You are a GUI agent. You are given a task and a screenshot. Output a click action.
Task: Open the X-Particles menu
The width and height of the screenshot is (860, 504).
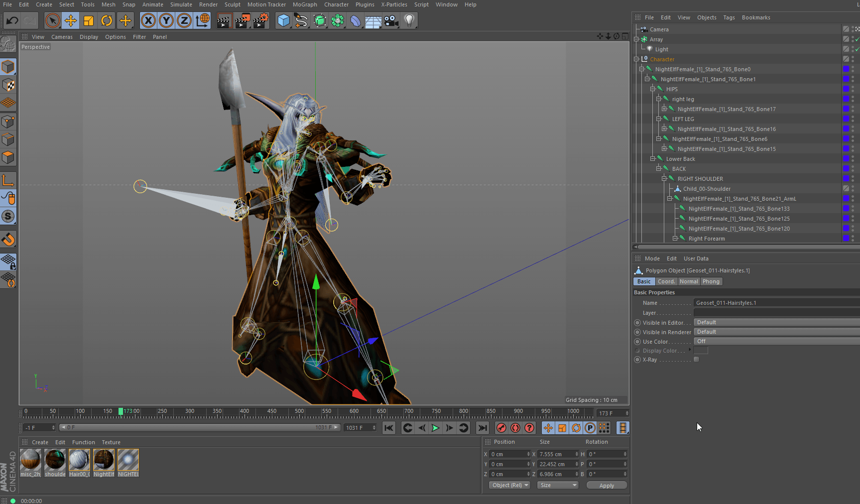[x=394, y=4]
